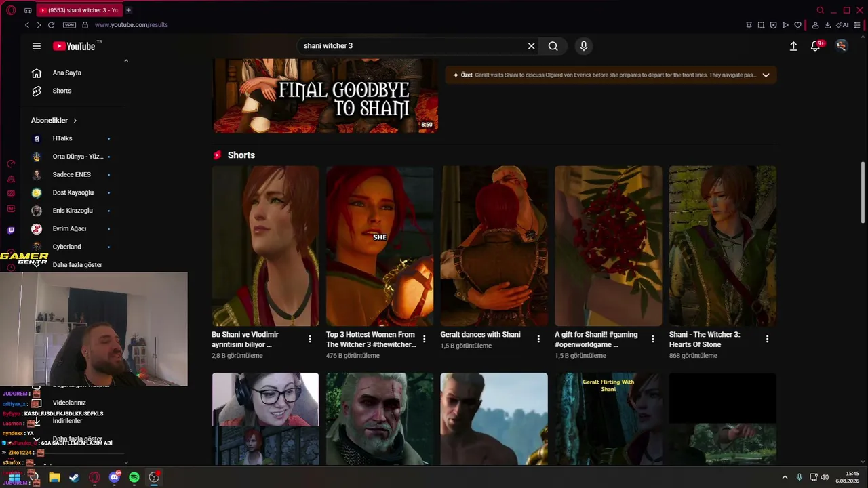868x488 pixels.
Task: Open Twitch in the Opera sidebar
Action: click(x=11, y=230)
